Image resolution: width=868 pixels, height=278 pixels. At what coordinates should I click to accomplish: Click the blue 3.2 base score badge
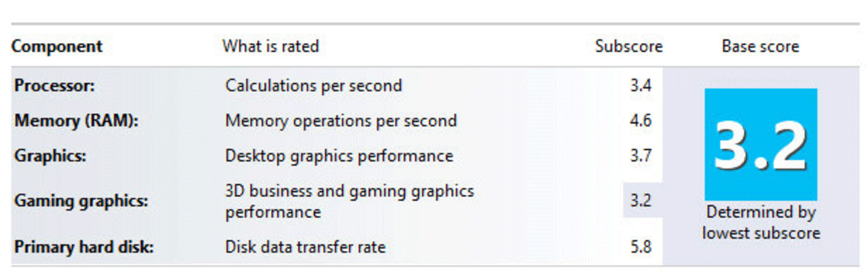[760, 145]
